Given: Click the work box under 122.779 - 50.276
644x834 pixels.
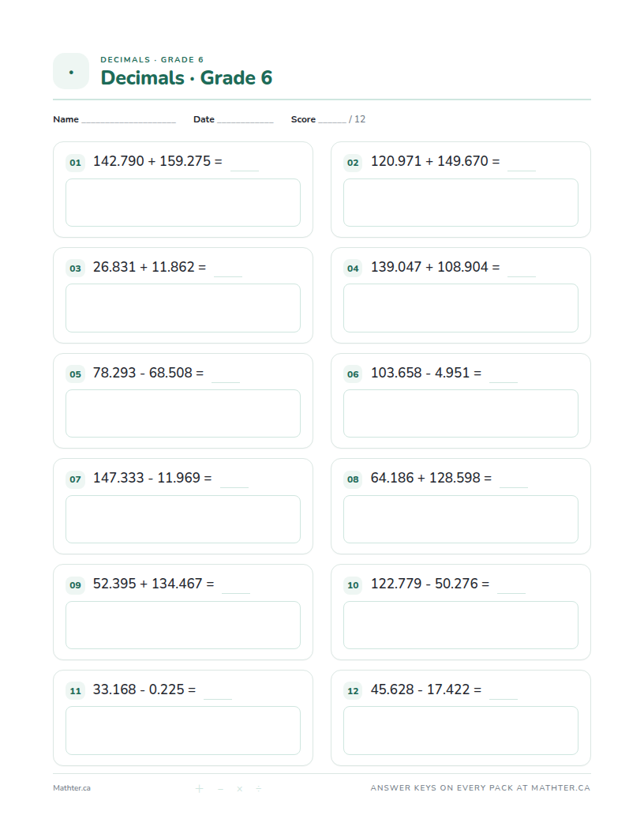Looking at the screenshot, I should 461,625.
